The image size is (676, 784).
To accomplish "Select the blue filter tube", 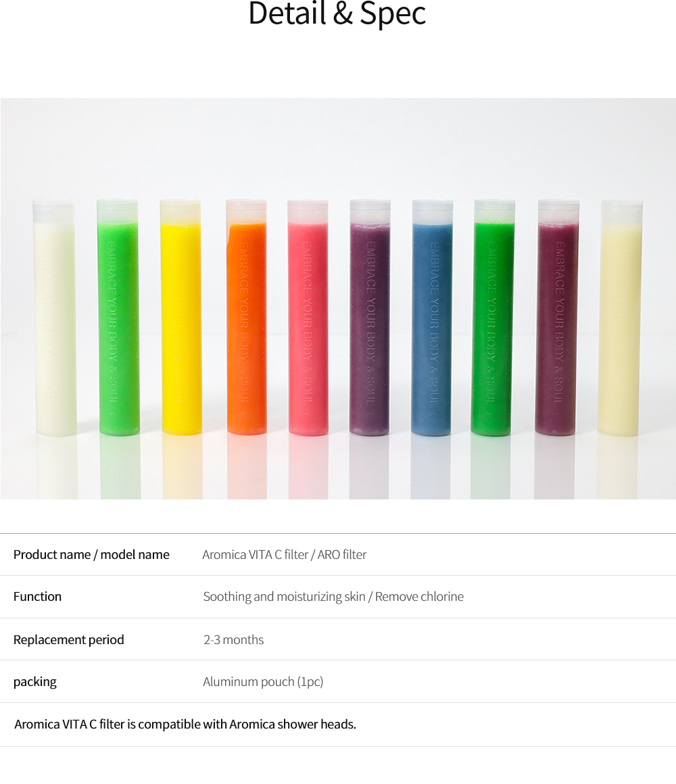I will click(432, 318).
